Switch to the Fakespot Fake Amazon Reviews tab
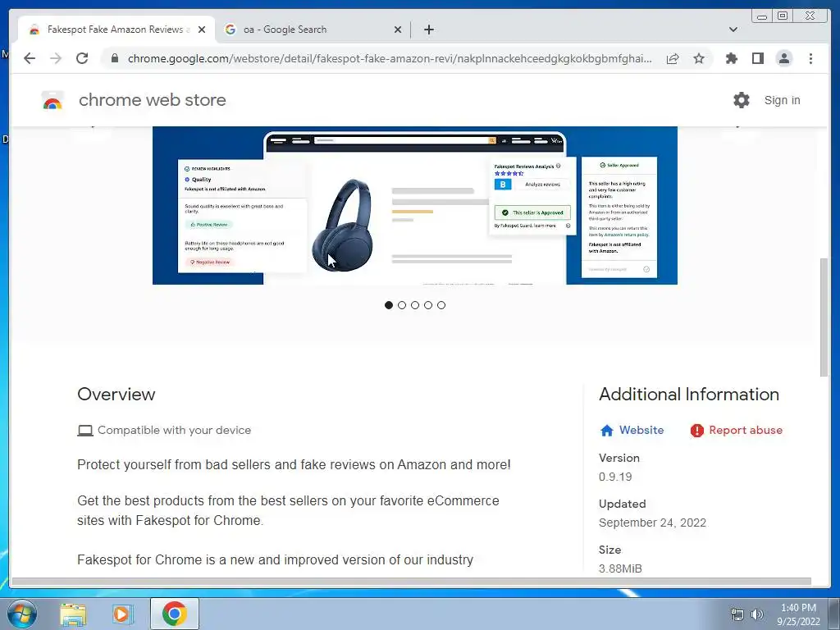840x630 pixels. pyautogui.click(x=116, y=30)
